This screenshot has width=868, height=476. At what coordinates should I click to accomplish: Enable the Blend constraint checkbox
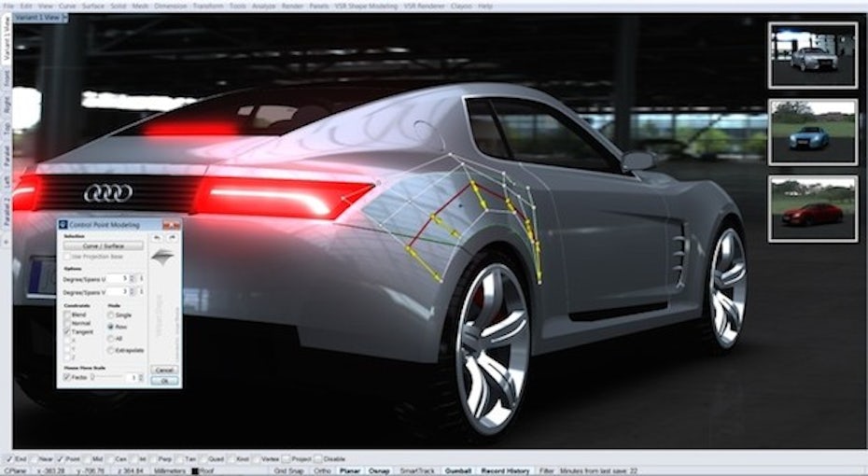(x=66, y=315)
